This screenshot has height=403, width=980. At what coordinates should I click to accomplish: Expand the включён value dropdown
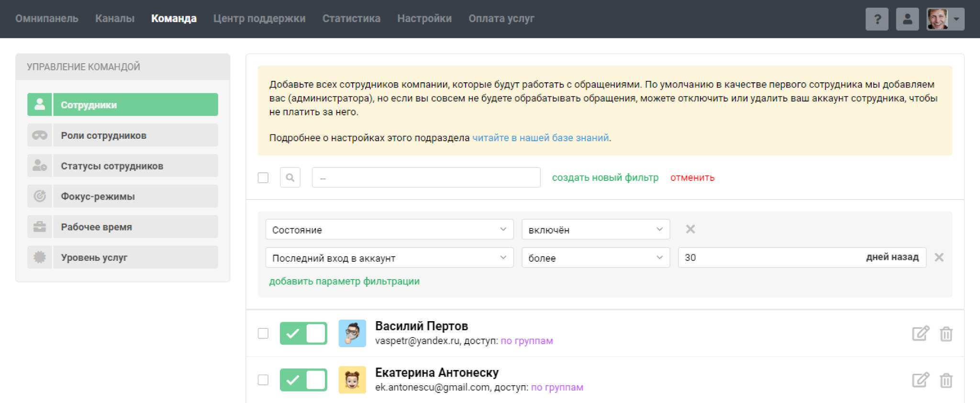(595, 230)
